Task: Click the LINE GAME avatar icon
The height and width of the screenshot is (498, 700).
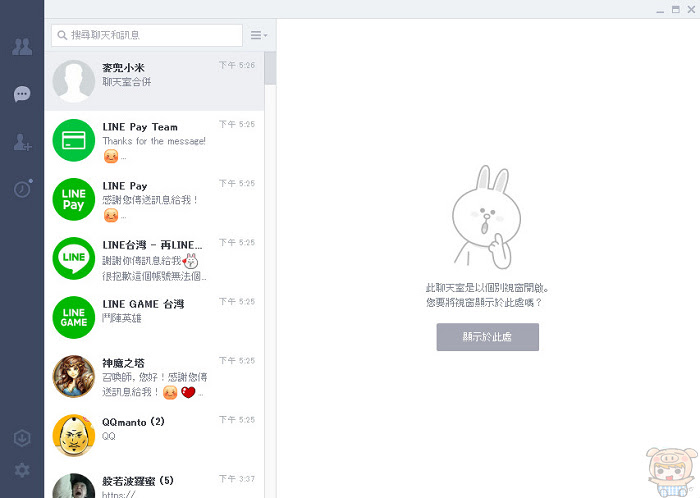Action: coord(74,317)
